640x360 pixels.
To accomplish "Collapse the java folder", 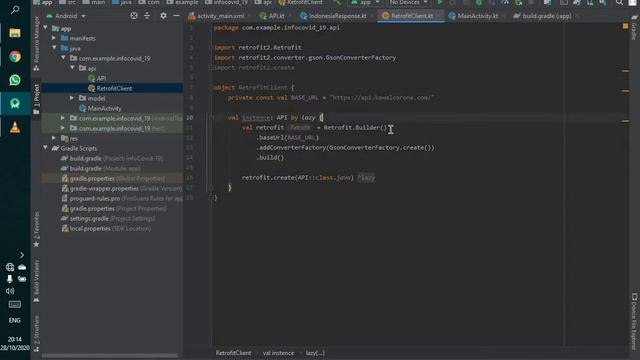I will pos(54,48).
